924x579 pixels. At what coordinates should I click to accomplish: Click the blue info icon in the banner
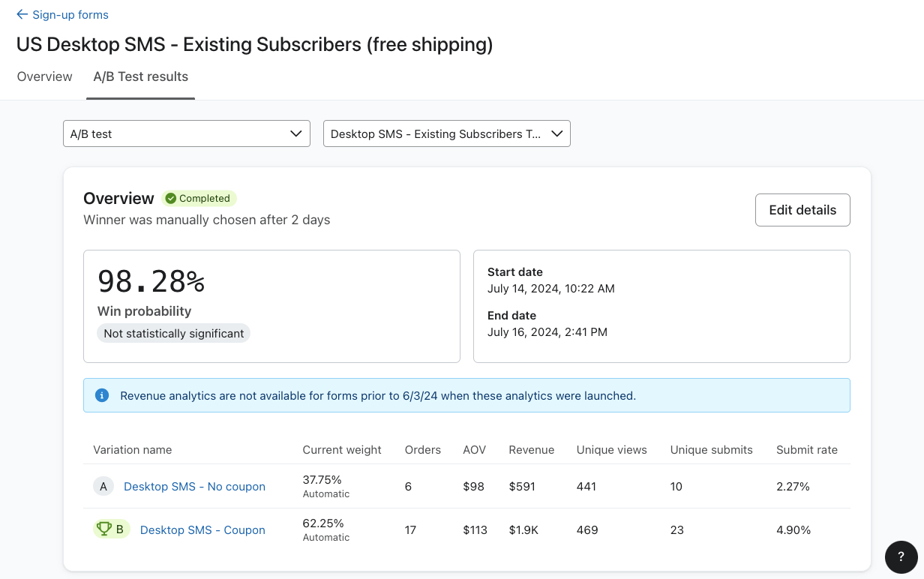[102, 395]
